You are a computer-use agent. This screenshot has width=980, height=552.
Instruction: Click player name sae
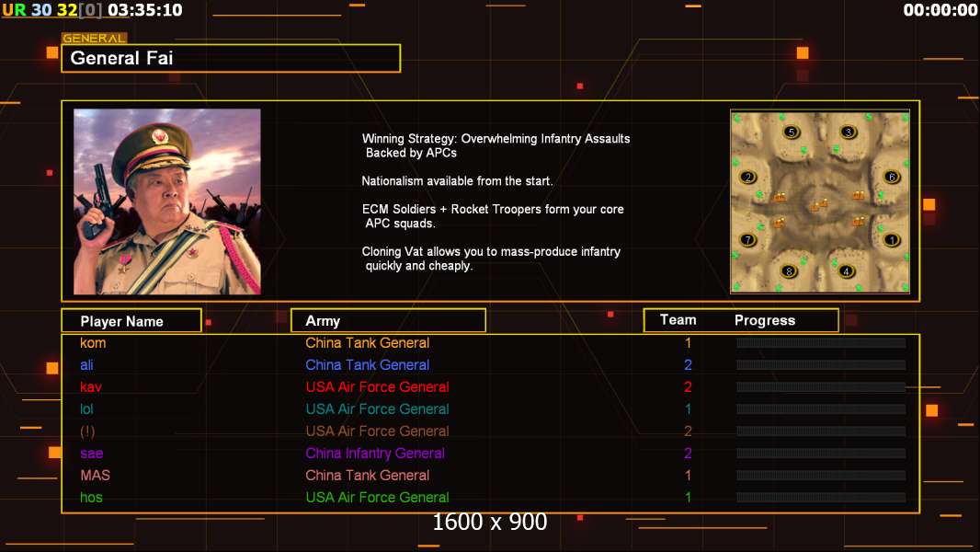pos(92,454)
